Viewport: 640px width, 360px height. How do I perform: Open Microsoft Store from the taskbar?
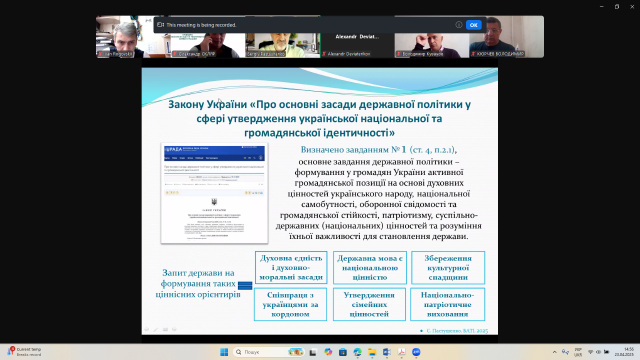tap(343, 352)
